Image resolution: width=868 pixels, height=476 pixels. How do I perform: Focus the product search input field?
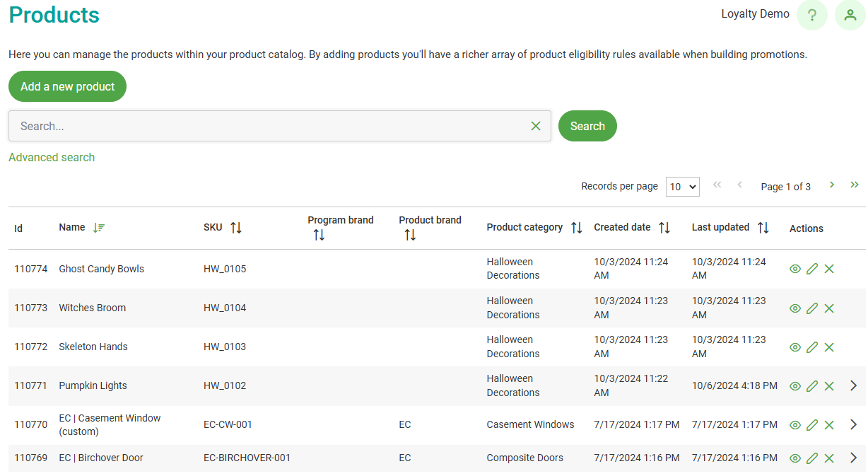coord(269,126)
